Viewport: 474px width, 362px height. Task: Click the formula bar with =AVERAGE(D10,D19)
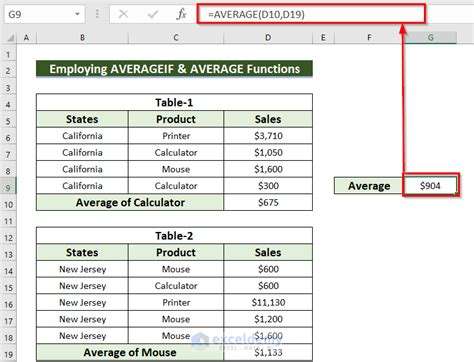pyautogui.click(x=311, y=14)
